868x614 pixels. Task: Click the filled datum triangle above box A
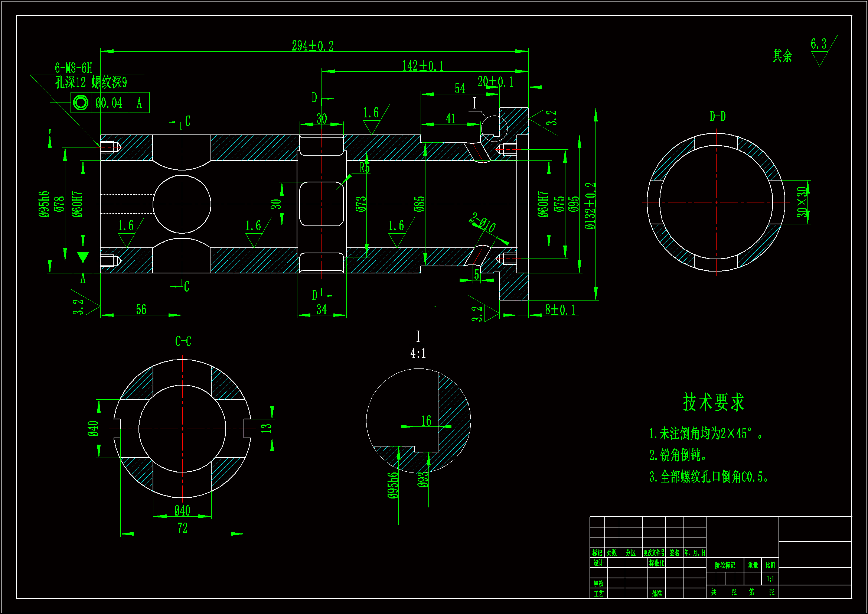[83, 257]
